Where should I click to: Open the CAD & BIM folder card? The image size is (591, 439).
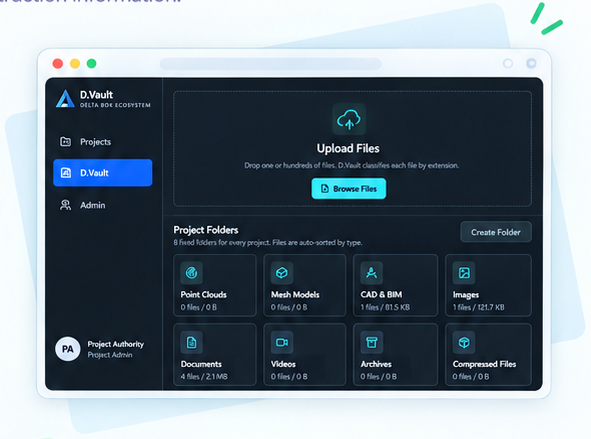click(x=395, y=285)
